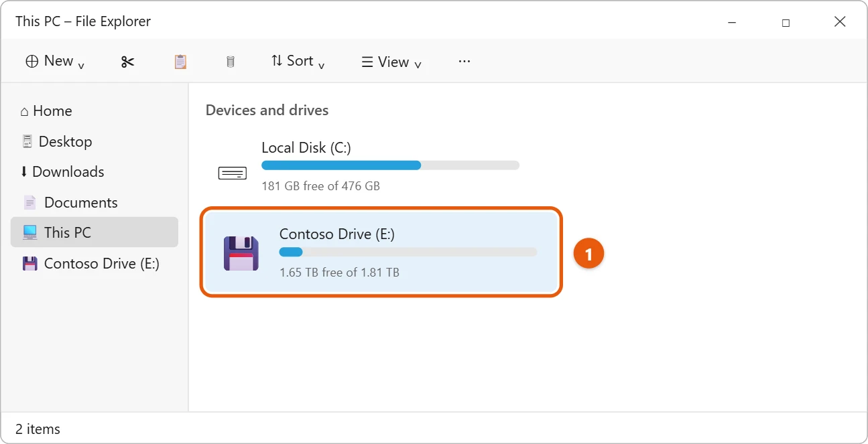Click the Downloads arrow icon in the sidebar

tap(24, 172)
